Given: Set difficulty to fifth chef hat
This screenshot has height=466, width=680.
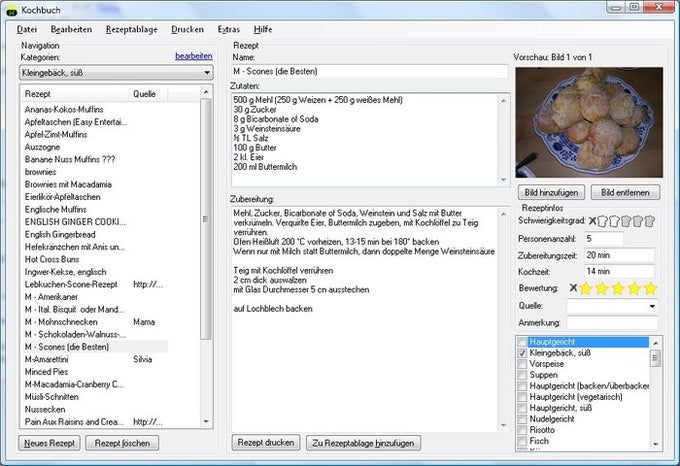Looking at the screenshot, I should tap(649, 222).
